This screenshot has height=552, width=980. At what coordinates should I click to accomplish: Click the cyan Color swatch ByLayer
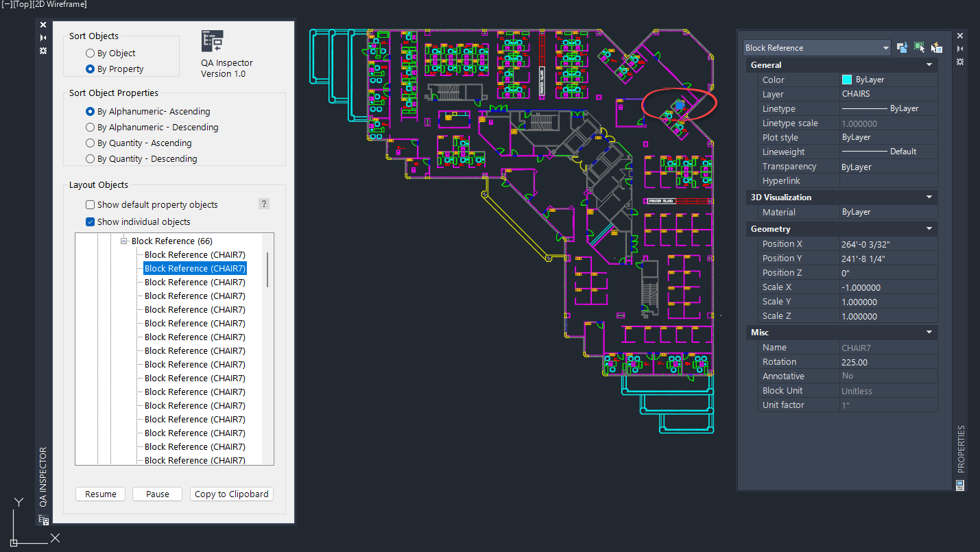pyautogui.click(x=847, y=80)
